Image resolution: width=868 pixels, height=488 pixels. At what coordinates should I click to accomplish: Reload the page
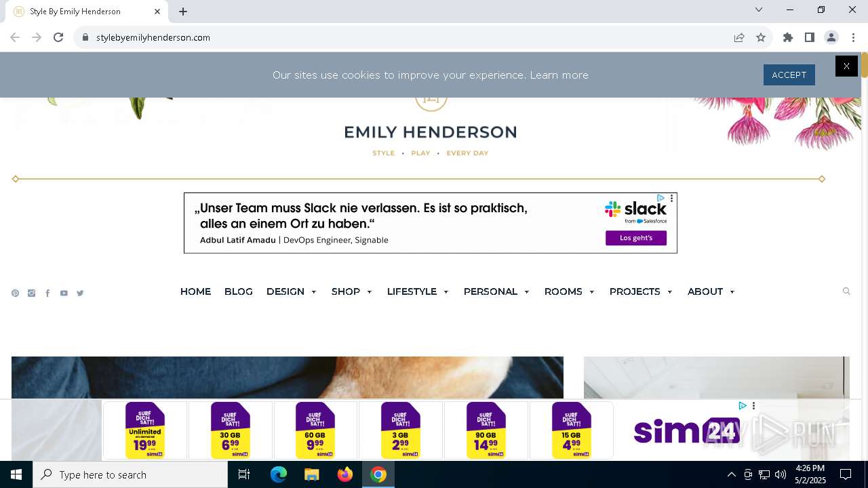click(x=58, y=37)
